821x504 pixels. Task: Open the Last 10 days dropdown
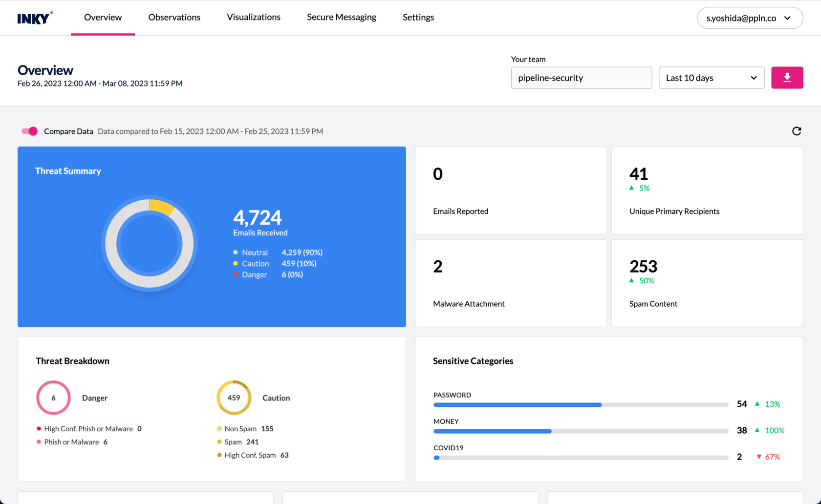click(711, 78)
